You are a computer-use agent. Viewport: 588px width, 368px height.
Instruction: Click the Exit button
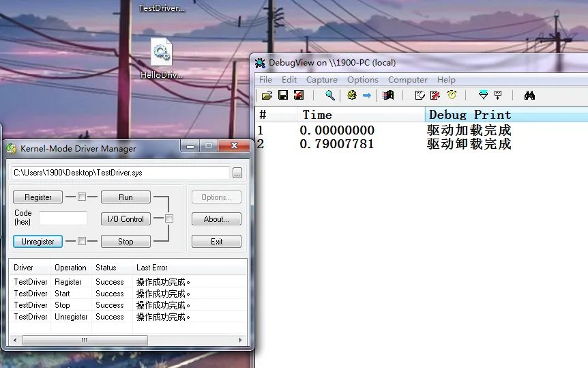(216, 242)
